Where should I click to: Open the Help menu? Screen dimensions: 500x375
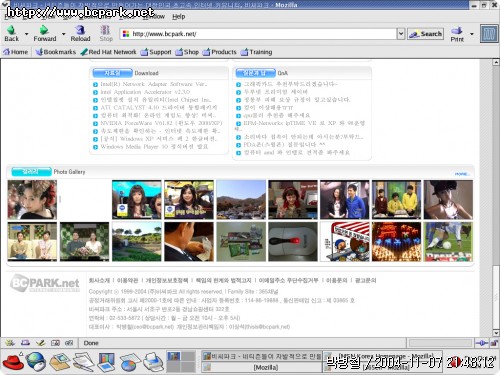(178, 16)
